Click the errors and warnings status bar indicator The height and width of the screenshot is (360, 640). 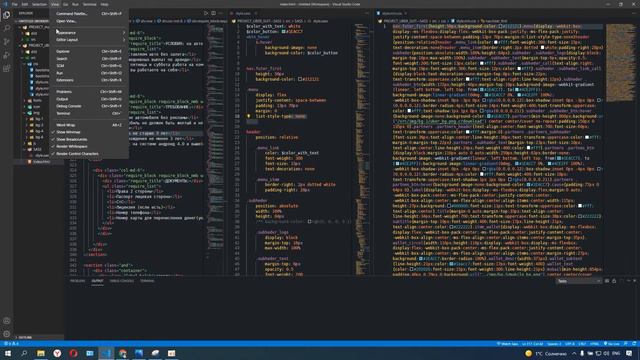click(11, 344)
